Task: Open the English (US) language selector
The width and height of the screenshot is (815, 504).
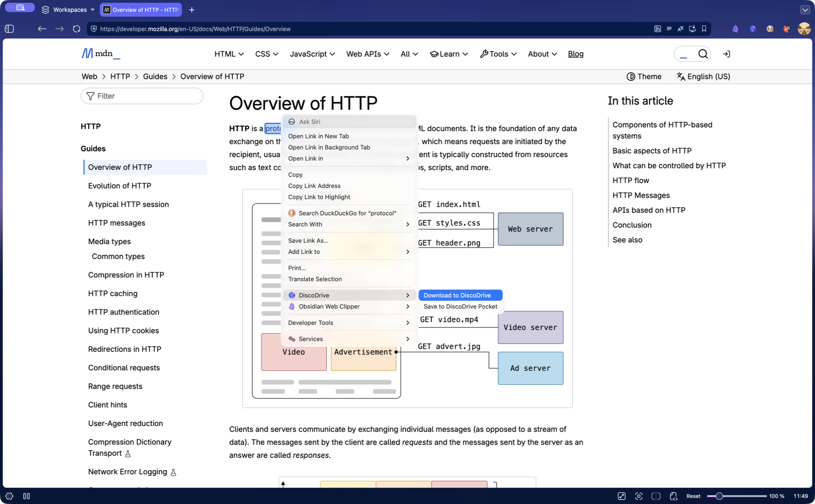Action: tap(703, 77)
